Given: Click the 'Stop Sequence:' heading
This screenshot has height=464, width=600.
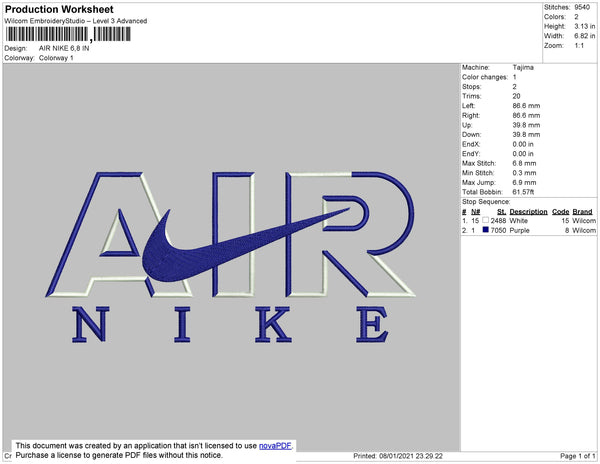Looking at the screenshot, I should [486, 202].
